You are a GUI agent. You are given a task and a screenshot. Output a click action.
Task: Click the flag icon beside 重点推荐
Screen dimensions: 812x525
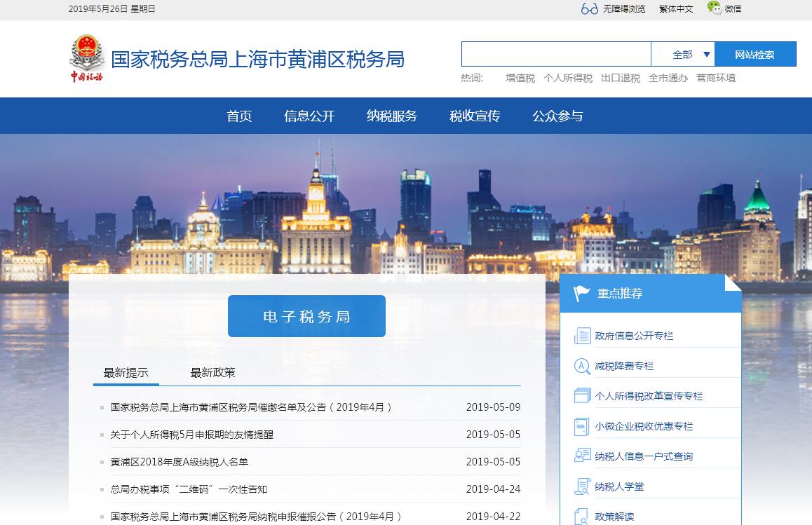coord(581,294)
